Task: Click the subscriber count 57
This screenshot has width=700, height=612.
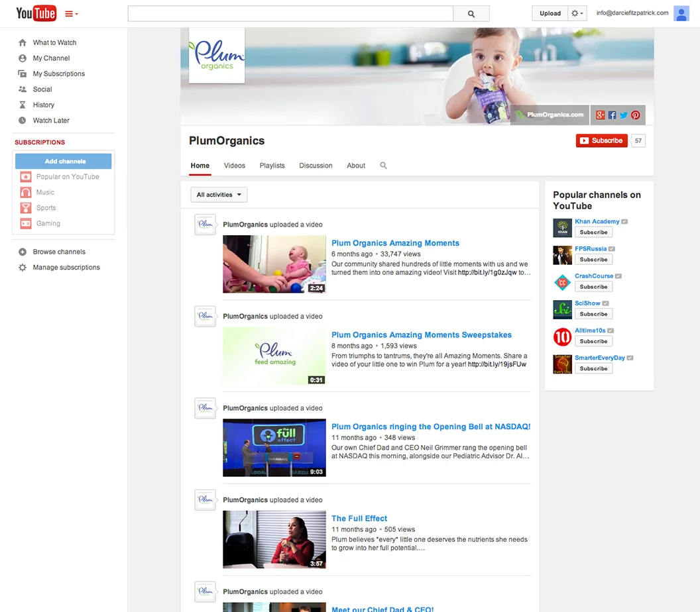Action: [x=638, y=140]
